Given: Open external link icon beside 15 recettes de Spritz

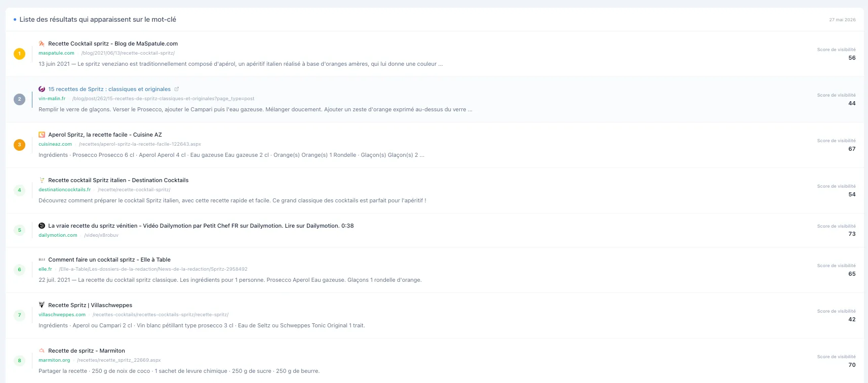Looking at the screenshot, I should coord(177,89).
